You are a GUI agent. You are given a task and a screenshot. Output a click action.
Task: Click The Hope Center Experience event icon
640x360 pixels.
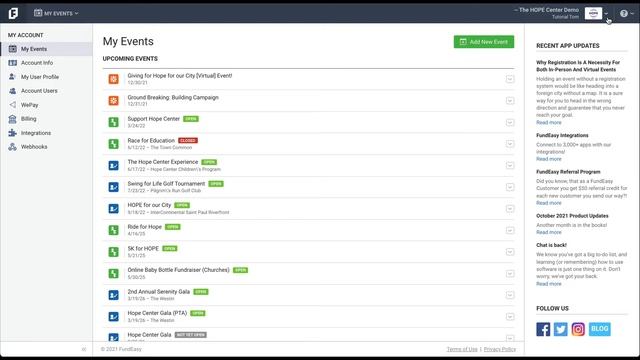(113, 165)
